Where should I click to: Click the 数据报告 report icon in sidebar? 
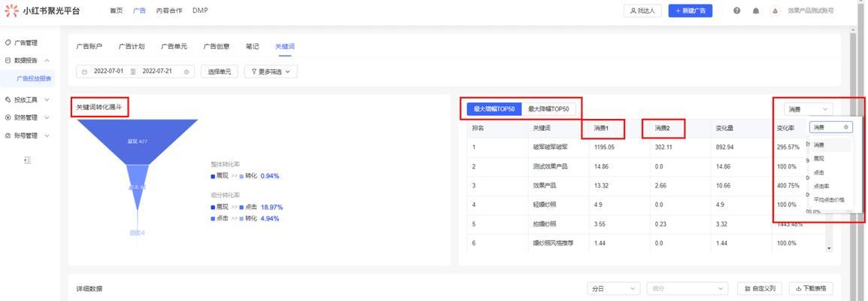pyautogui.click(x=8, y=60)
